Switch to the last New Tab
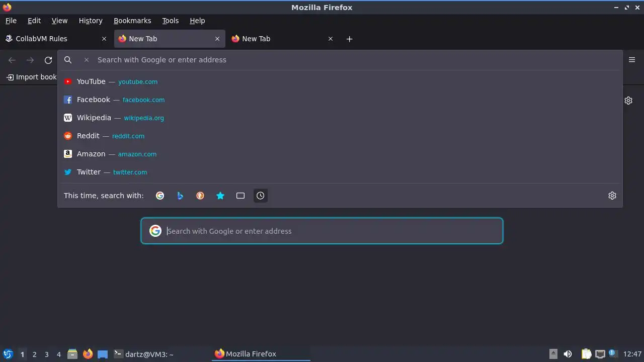 283,39
